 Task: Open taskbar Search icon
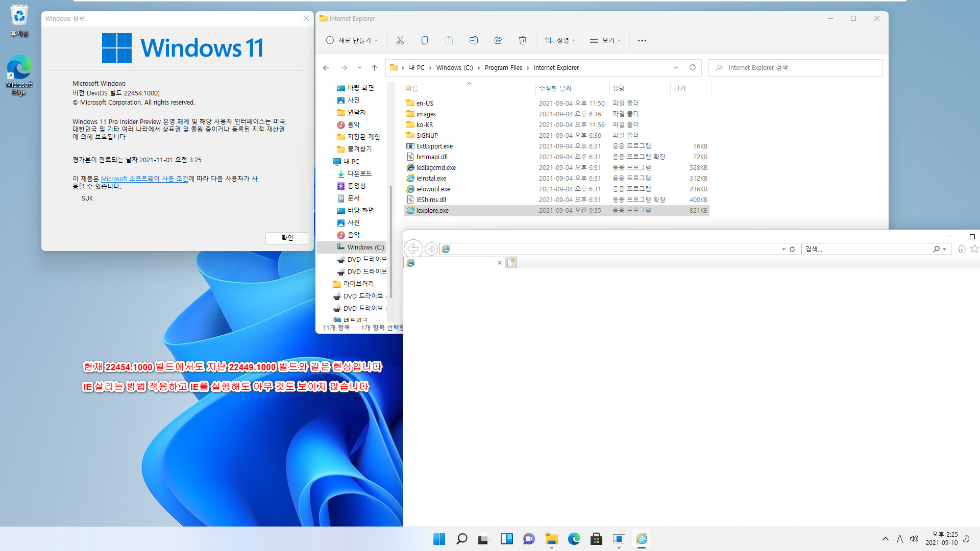coord(461,539)
